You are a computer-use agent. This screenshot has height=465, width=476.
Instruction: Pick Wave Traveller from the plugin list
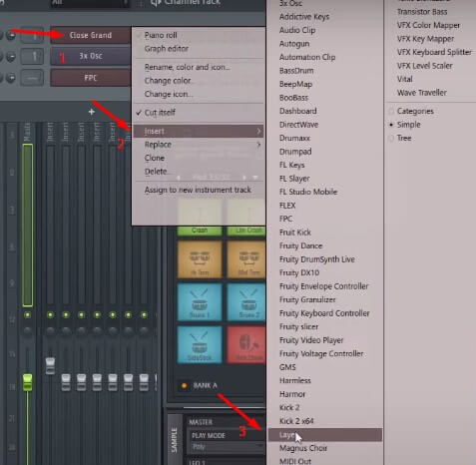tap(422, 93)
